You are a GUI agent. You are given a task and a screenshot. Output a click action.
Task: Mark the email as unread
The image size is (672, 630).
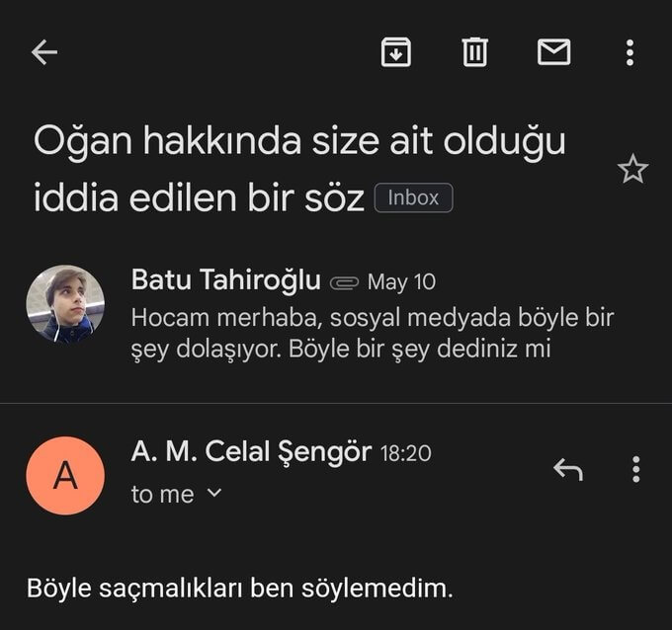553,52
